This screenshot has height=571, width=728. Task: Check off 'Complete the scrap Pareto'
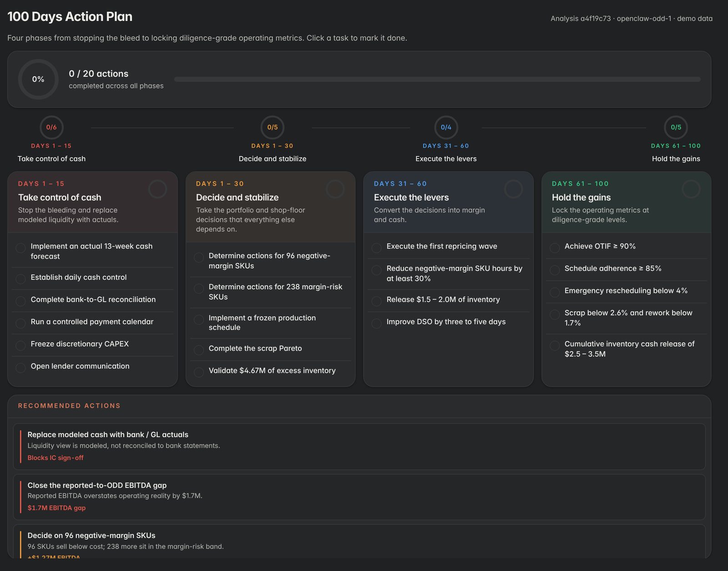pyautogui.click(x=199, y=350)
